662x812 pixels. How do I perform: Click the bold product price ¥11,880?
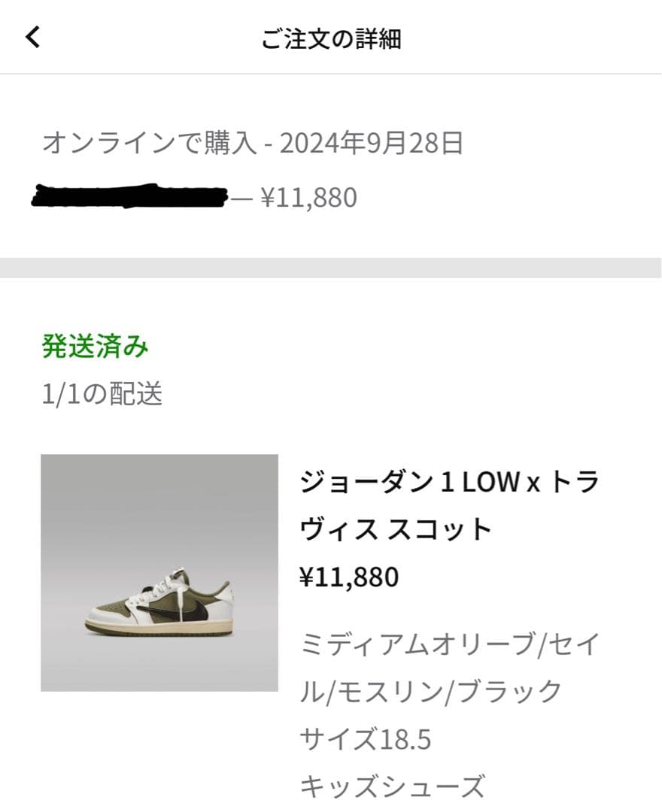(349, 577)
